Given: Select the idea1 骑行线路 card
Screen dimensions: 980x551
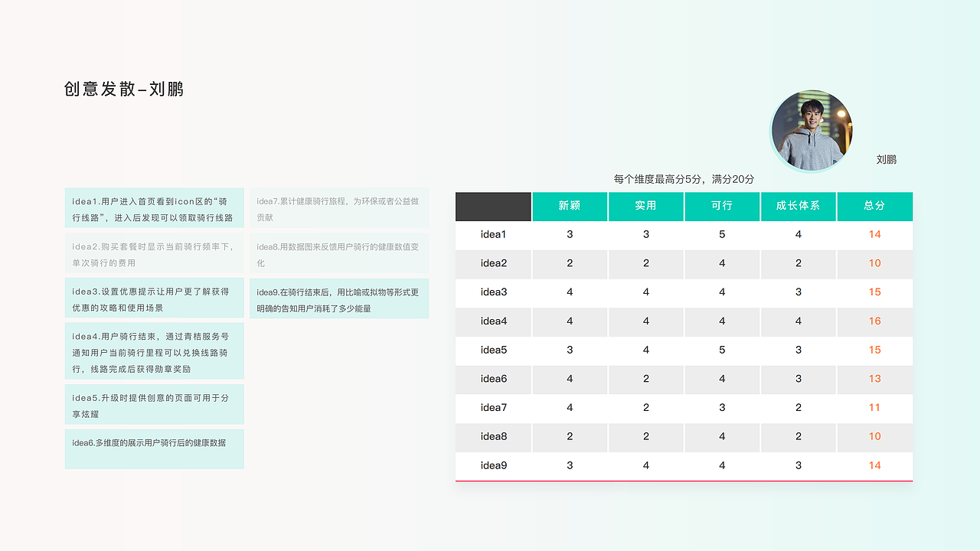Looking at the screenshot, I should point(154,207).
